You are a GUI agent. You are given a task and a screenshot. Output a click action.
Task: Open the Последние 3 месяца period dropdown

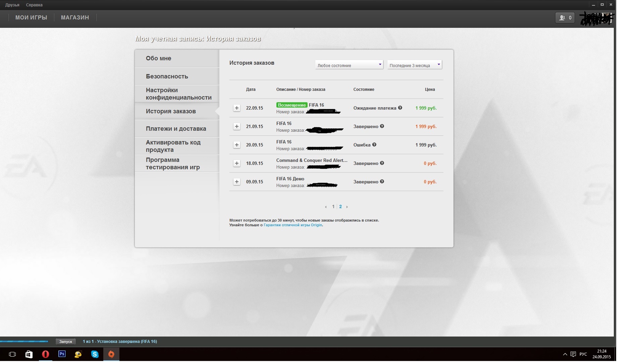[415, 65]
